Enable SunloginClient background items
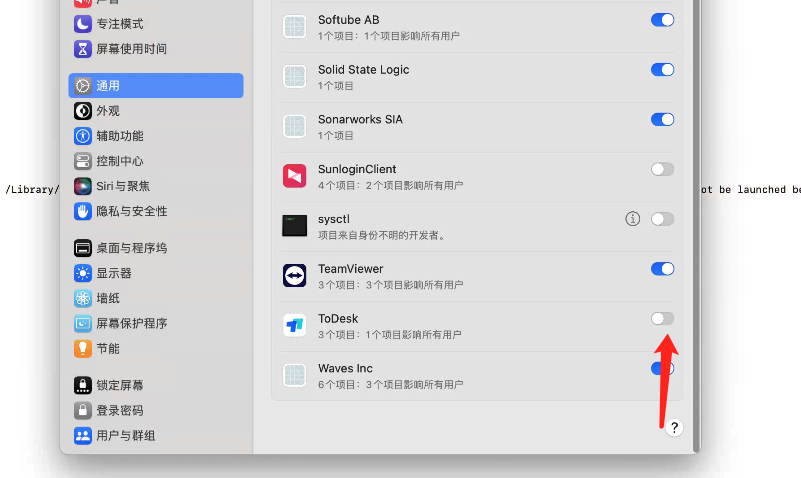Screen dimensions: 801x478 pyautogui.click(x=663, y=169)
